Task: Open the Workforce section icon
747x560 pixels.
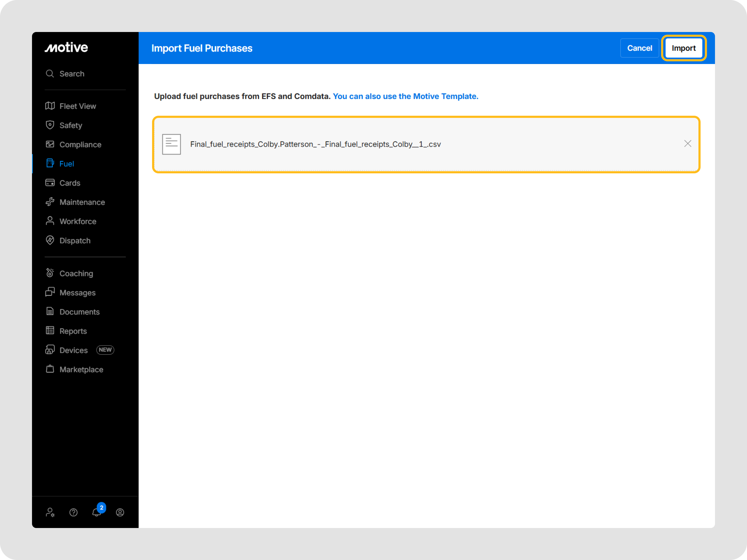Action: click(50, 221)
